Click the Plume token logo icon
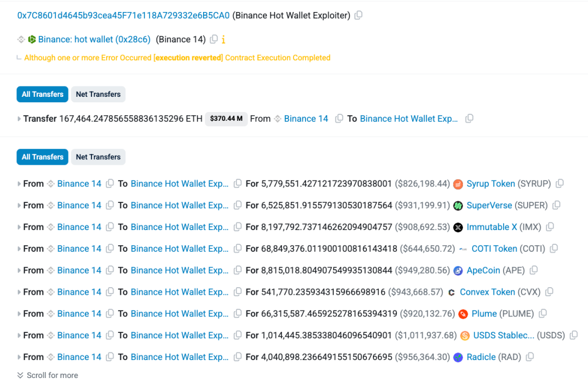588x390 pixels. point(463,314)
